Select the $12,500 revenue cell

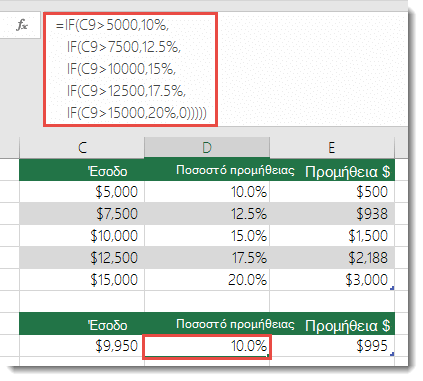pos(82,258)
